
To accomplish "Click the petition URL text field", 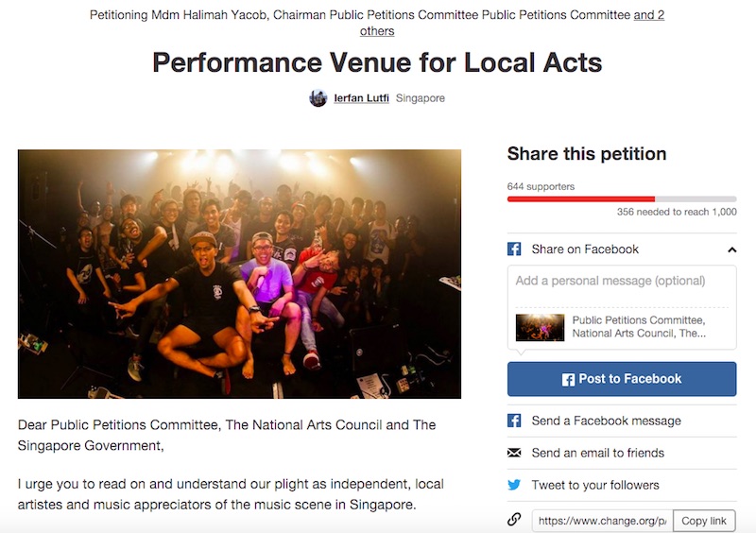I will pyautogui.click(x=602, y=521).
